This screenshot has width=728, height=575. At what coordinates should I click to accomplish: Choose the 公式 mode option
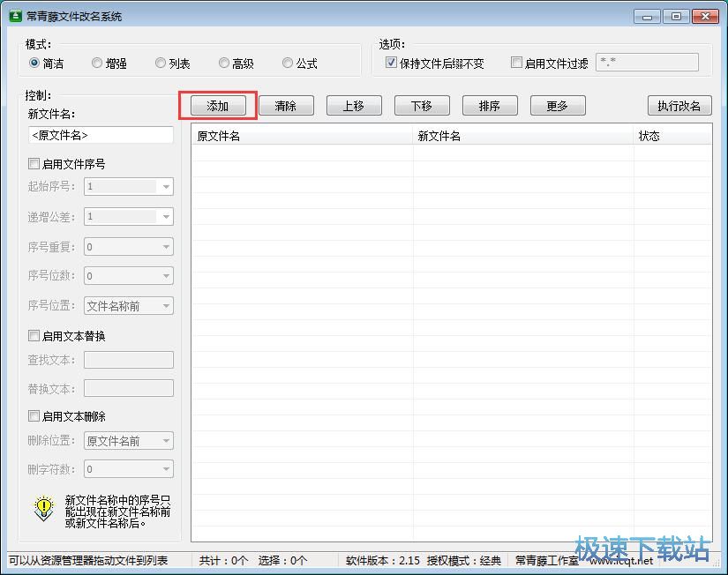[288, 63]
